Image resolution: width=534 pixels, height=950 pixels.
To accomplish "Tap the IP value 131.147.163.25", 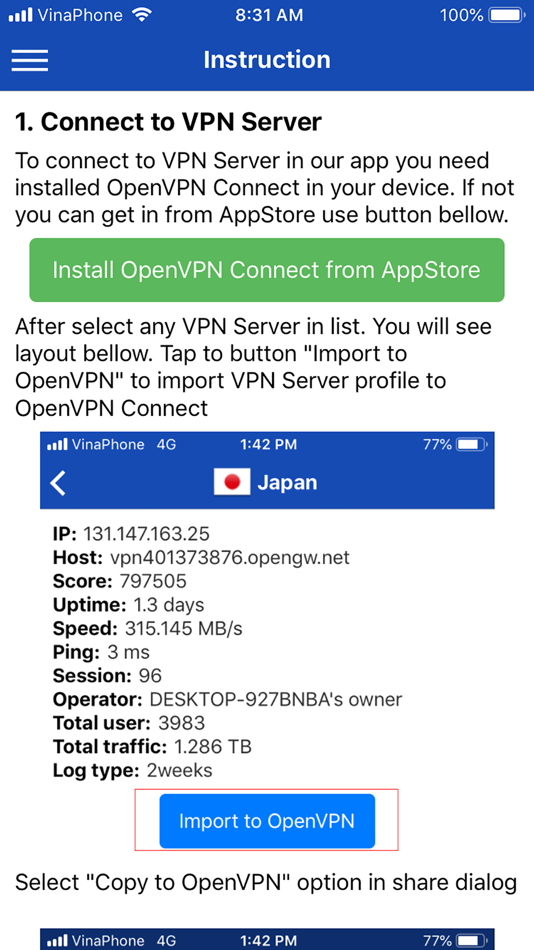I will [x=146, y=534].
